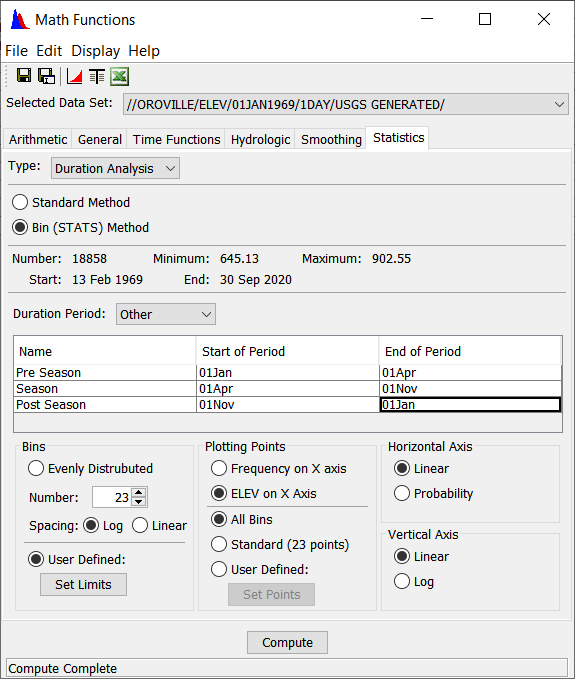The image size is (575, 679).
Task: Select the Standard Method radio button
Action: (x=20, y=202)
